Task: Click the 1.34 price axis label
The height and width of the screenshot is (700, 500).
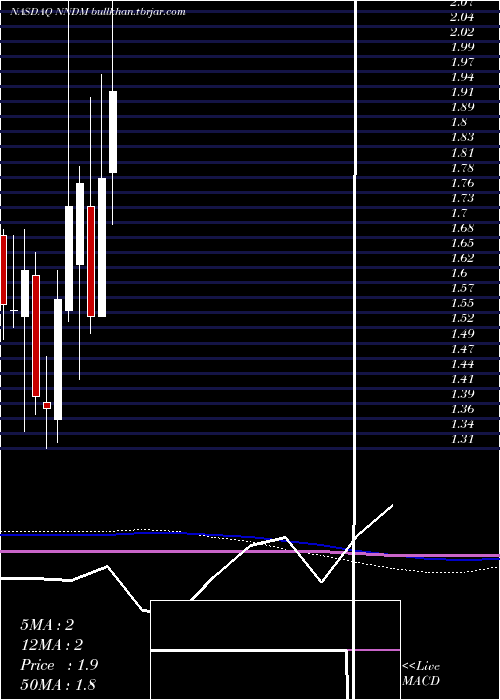Action: pos(462,424)
